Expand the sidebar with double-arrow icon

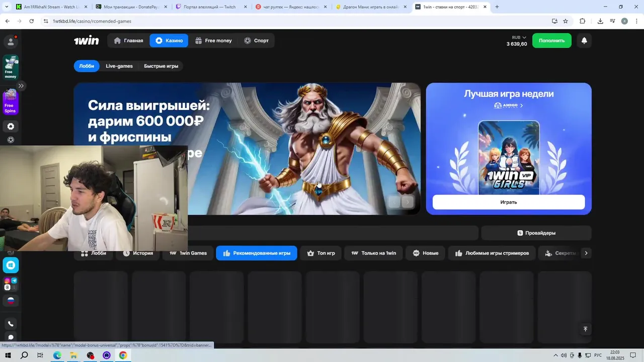[21, 86]
